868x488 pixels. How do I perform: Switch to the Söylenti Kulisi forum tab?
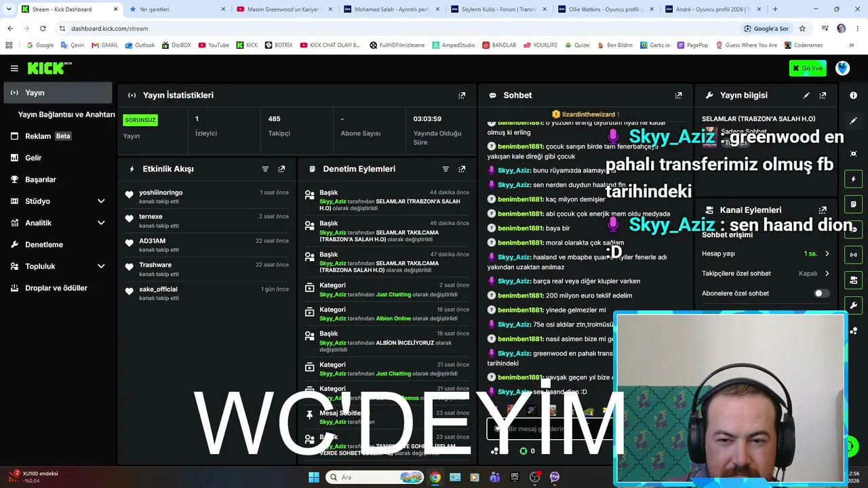click(x=498, y=9)
